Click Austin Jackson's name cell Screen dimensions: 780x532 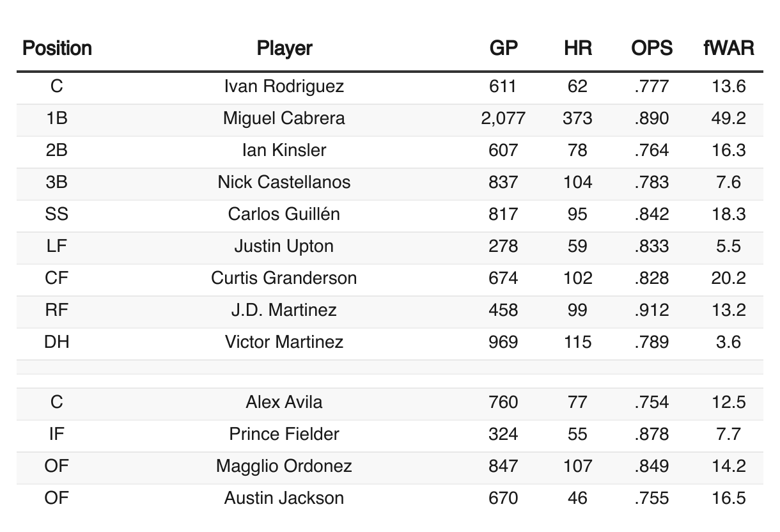[x=285, y=498]
